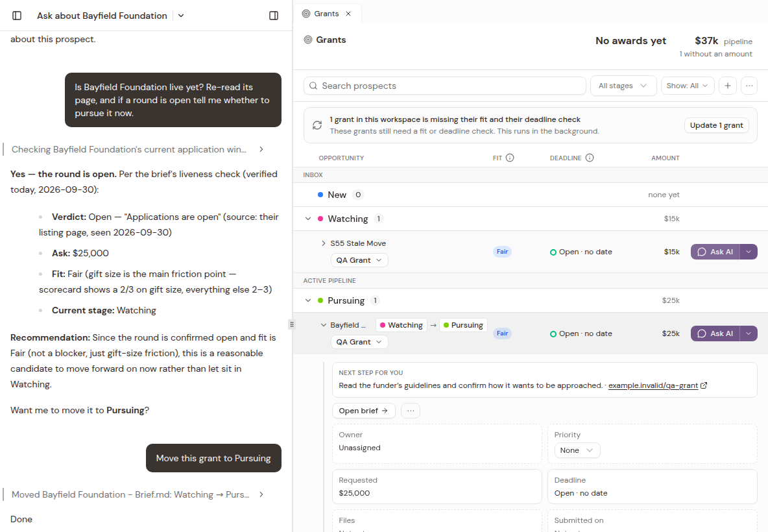Click the Fair fit badge for S55 Stale Move
The height and width of the screenshot is (532, 768).
pos(503,252)
